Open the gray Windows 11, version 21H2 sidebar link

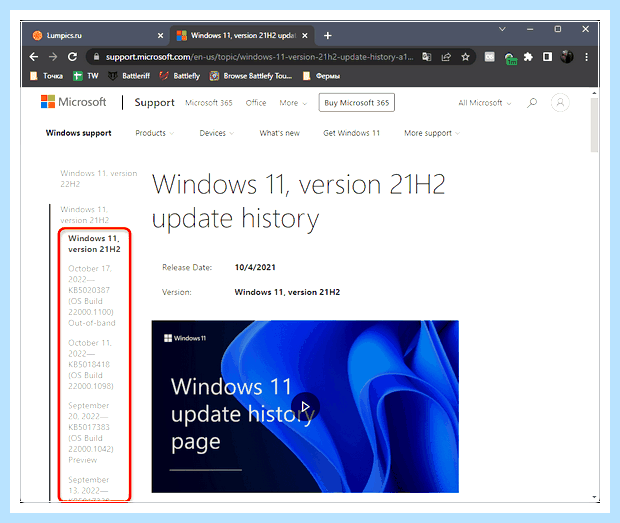[x=85, y=215]
